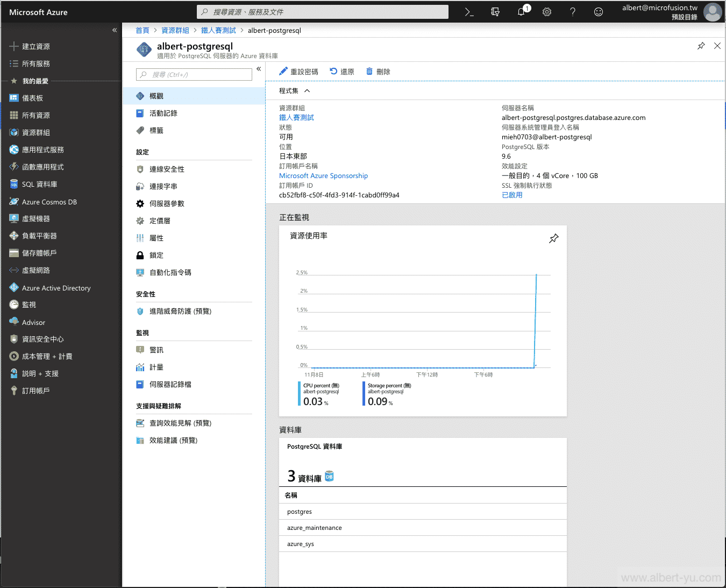Collapse the 程式集 essentials section

coord(307,91)
